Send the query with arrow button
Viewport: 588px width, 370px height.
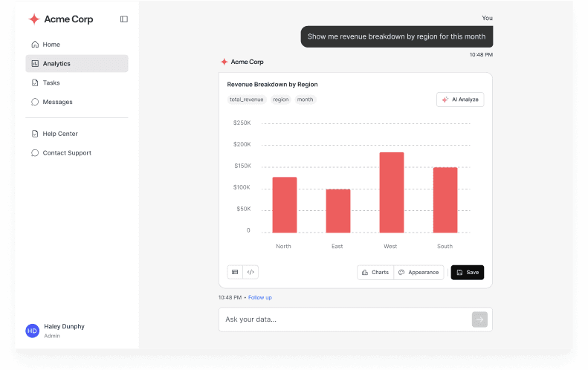point(479,319)
